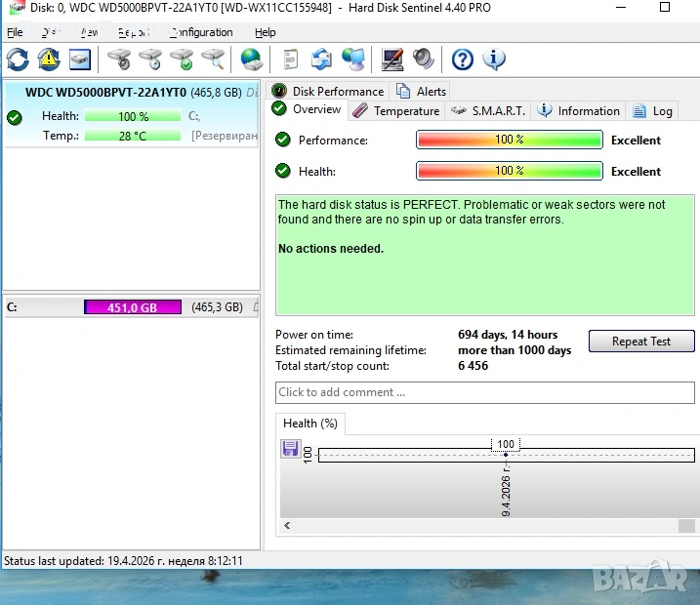Open the Disk Performance tab
The width and height of the screenshot is (700, 605).
tap(328, 91)
